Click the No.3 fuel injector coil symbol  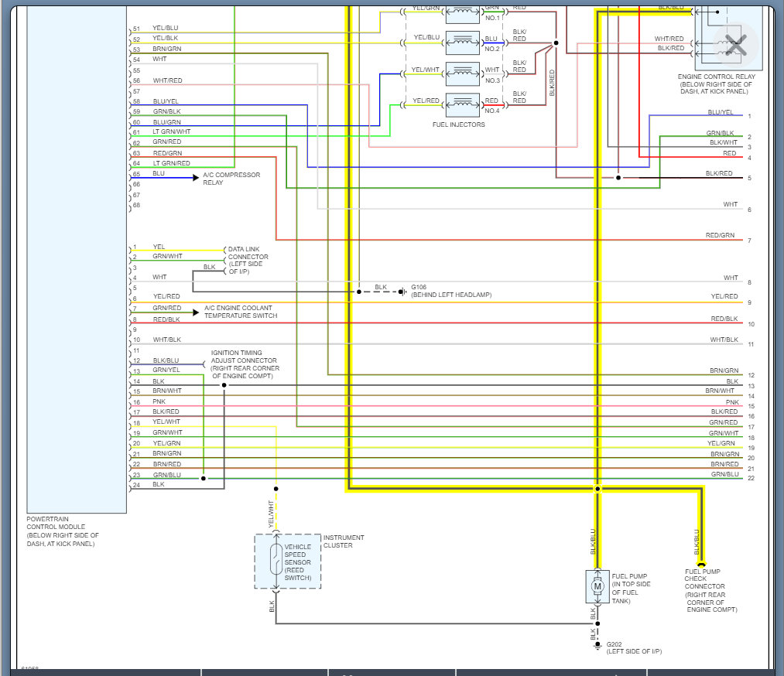[463, 74]
